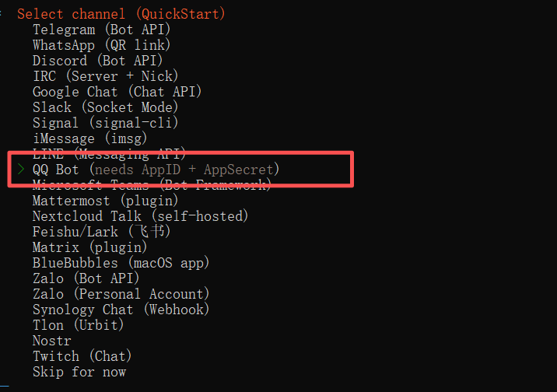
Task: Choose Twitch (Chat) channel
Action: tap(82, 356)
